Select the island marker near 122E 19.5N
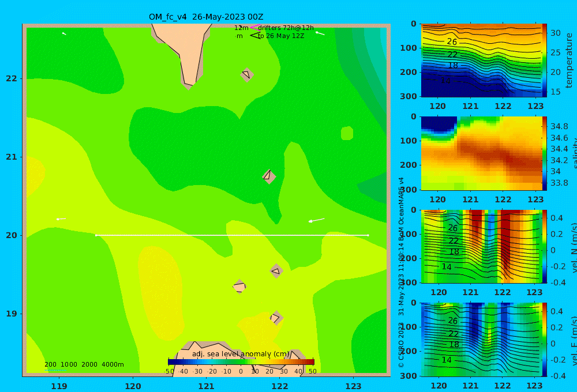The image size is (577, 392). [x=276, y=271]
